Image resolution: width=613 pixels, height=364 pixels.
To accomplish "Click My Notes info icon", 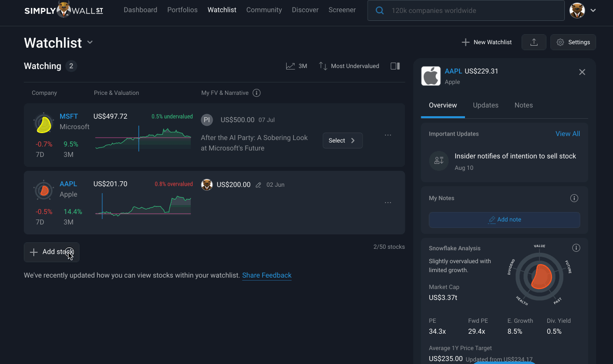I will [574, 198].
